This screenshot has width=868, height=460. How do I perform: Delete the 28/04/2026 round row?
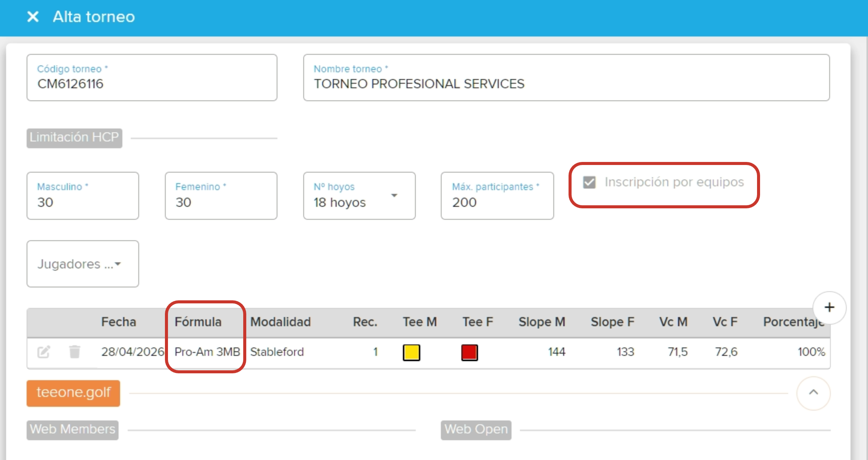[x=74, y=352]
